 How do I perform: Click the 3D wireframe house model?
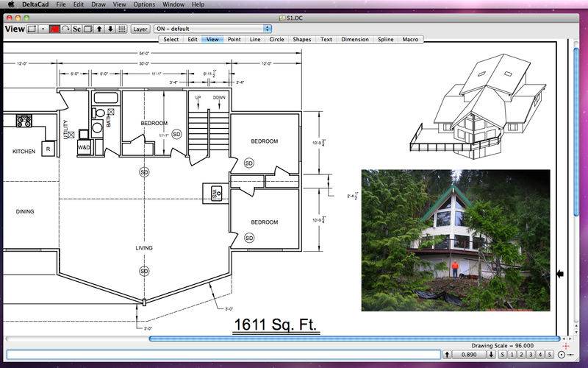click(x=478, y=106)
